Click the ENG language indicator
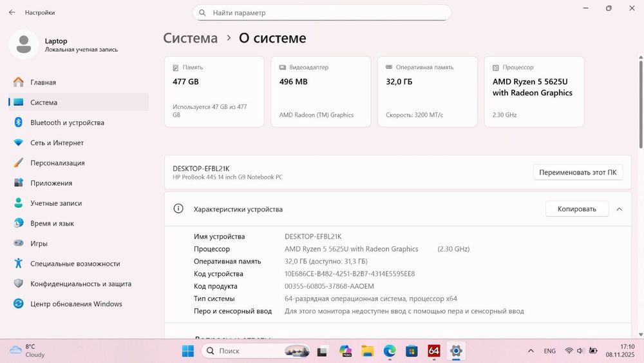644x363 pixels. [x=549, y=351]
